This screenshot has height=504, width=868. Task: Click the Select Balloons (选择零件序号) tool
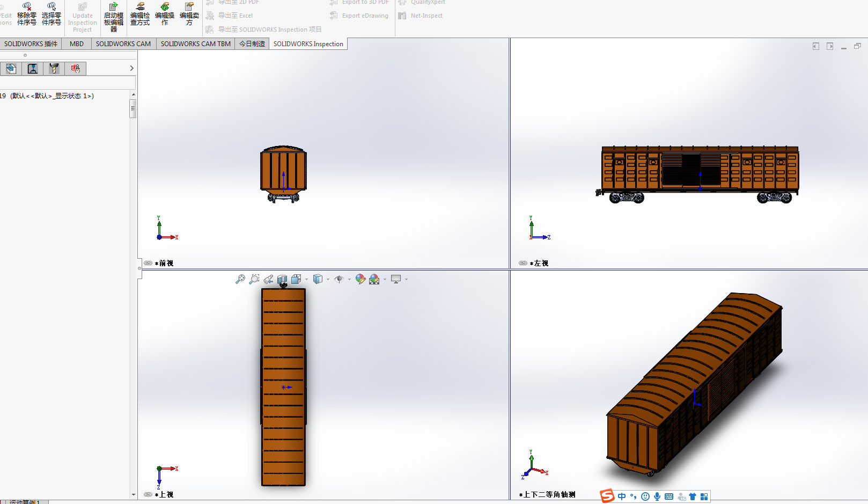(52, 14)
